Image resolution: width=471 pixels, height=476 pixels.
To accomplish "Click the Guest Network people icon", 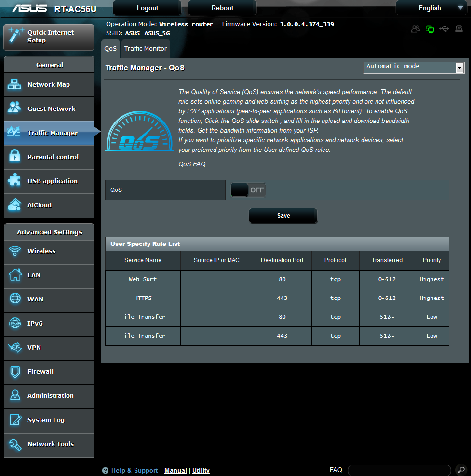I will 14,107.
